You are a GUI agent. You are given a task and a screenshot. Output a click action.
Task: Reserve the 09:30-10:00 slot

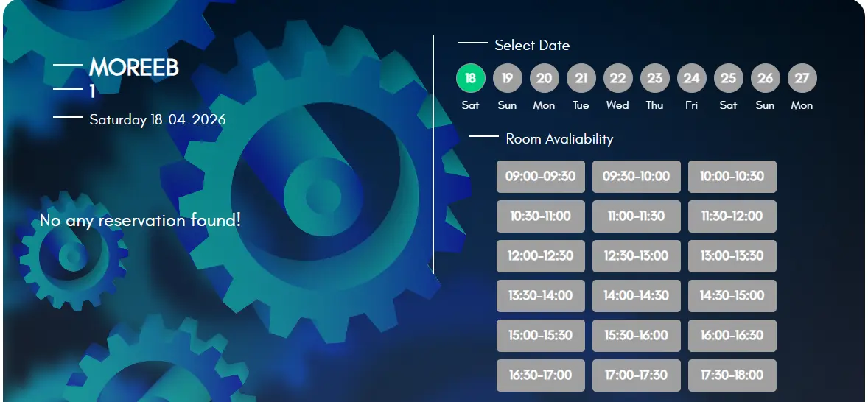tap(637, 177)
